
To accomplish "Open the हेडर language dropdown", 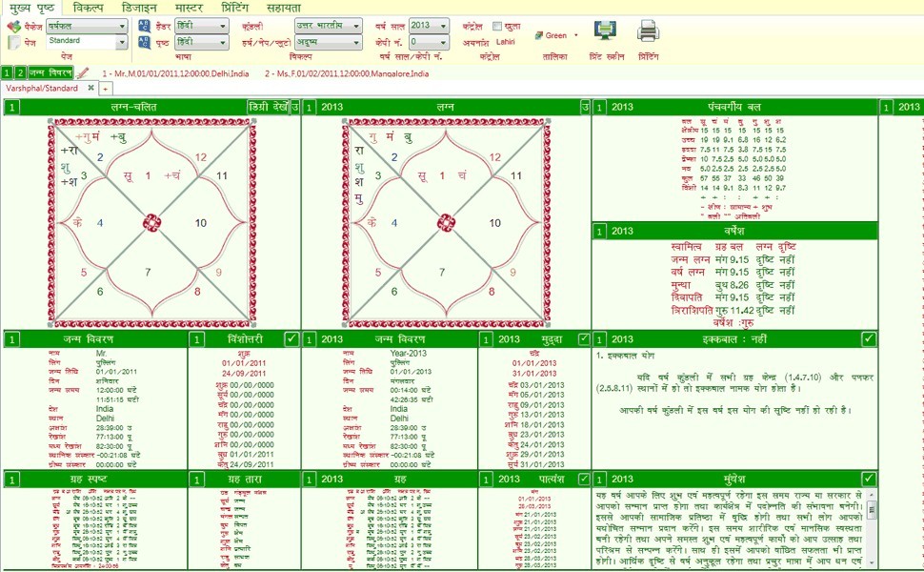I will coord(202,26).
